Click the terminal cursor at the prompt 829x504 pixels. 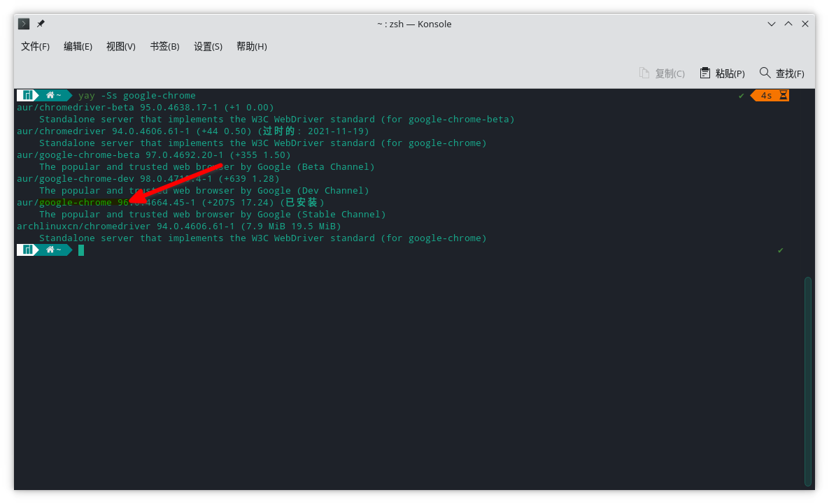click(81, 250)
